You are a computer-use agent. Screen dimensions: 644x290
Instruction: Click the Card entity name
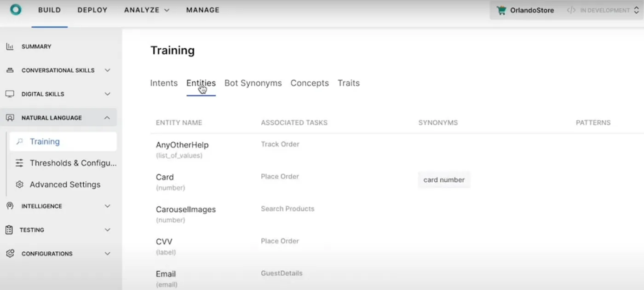pyautogui.click(x=165, y=177)
